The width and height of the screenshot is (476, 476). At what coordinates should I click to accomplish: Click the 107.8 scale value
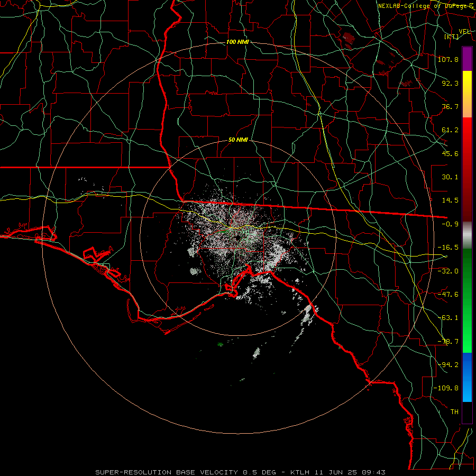pos(448,59)
